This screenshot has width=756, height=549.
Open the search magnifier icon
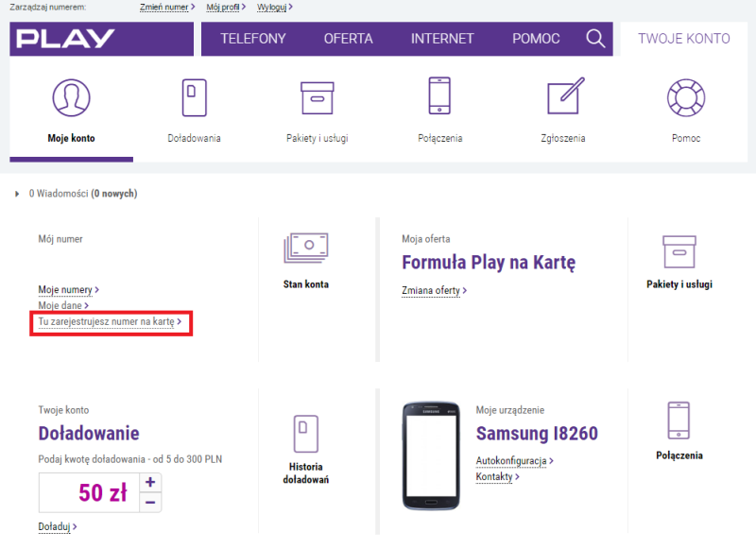click(595, 38)
